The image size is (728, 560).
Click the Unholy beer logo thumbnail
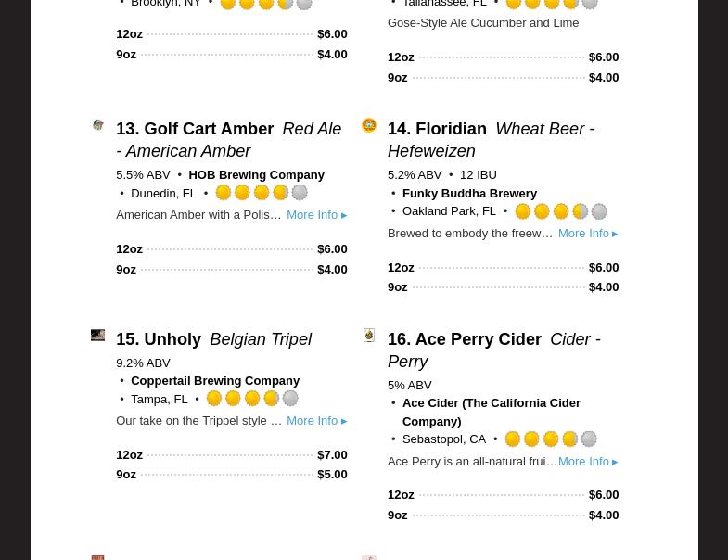pyautogui.click(x=97, y=336)
